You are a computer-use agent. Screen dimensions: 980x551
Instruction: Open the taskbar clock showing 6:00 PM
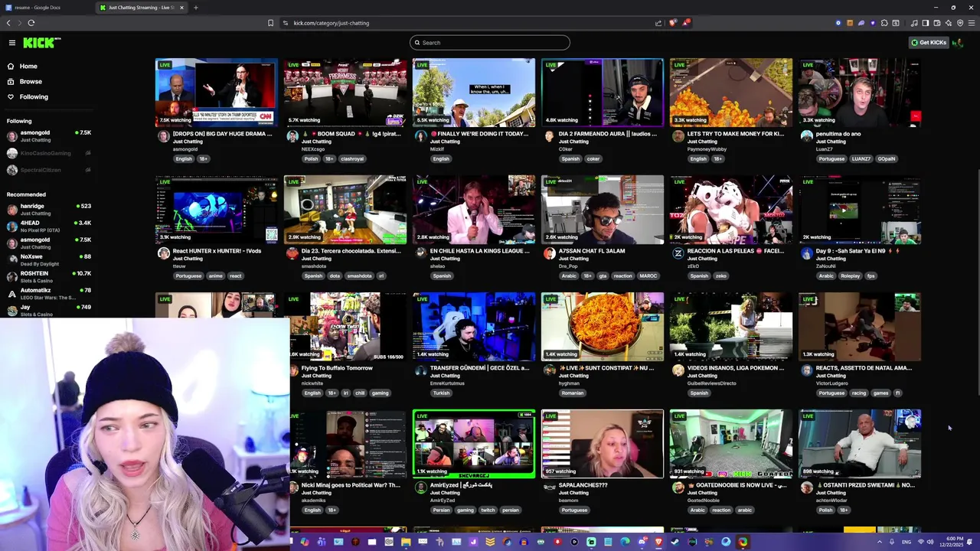(952, 543)
